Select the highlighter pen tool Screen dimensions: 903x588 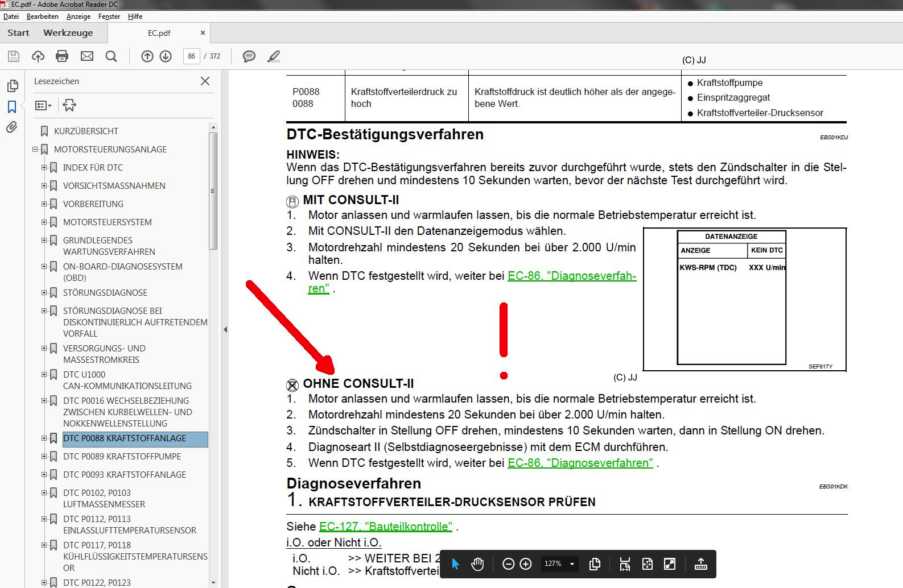tap(274, 56)
